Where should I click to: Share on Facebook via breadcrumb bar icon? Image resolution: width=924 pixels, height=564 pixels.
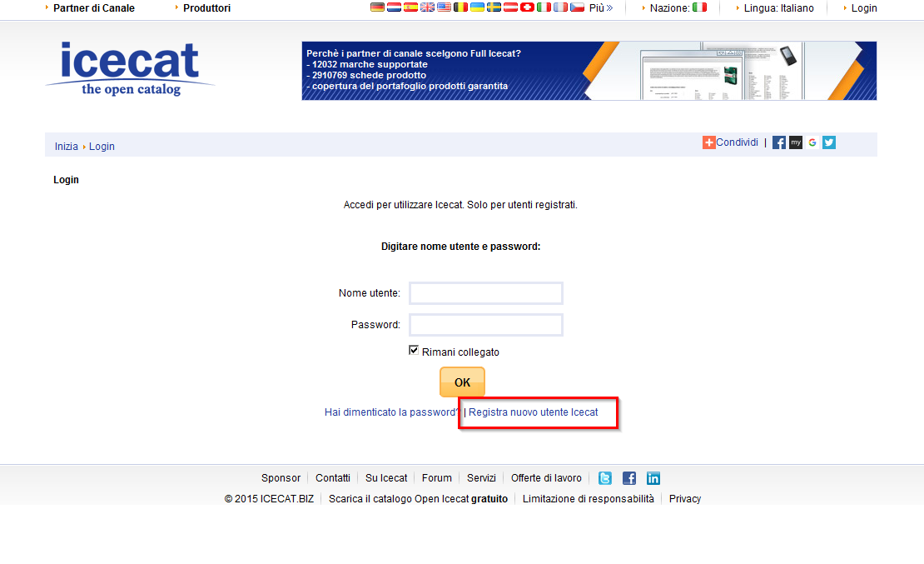coord(779,142)
